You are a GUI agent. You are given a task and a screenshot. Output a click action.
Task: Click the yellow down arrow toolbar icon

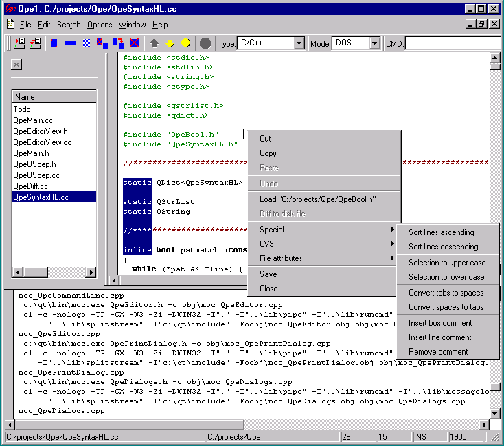pos(170,43)
